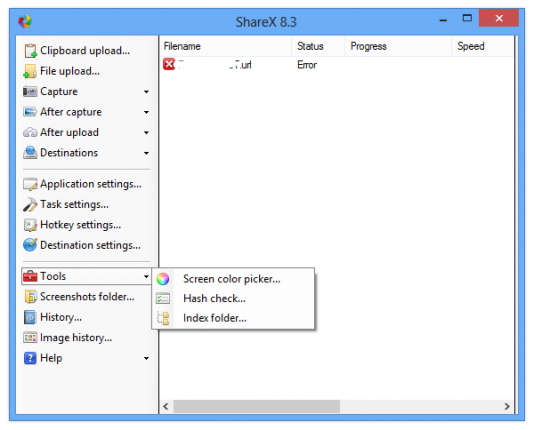Open Task settings... label
Viewport: 550px width, 430px height.
tap(74, 204)
